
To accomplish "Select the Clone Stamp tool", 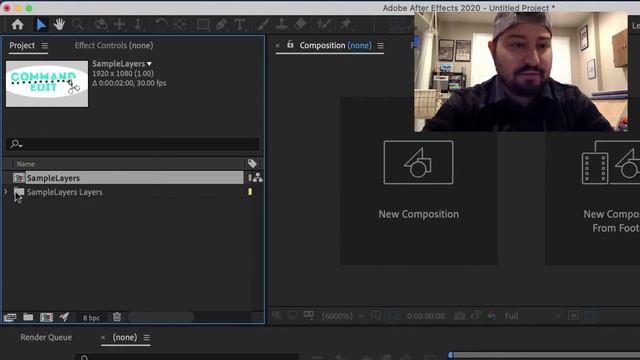I will (x=282, y=25).
